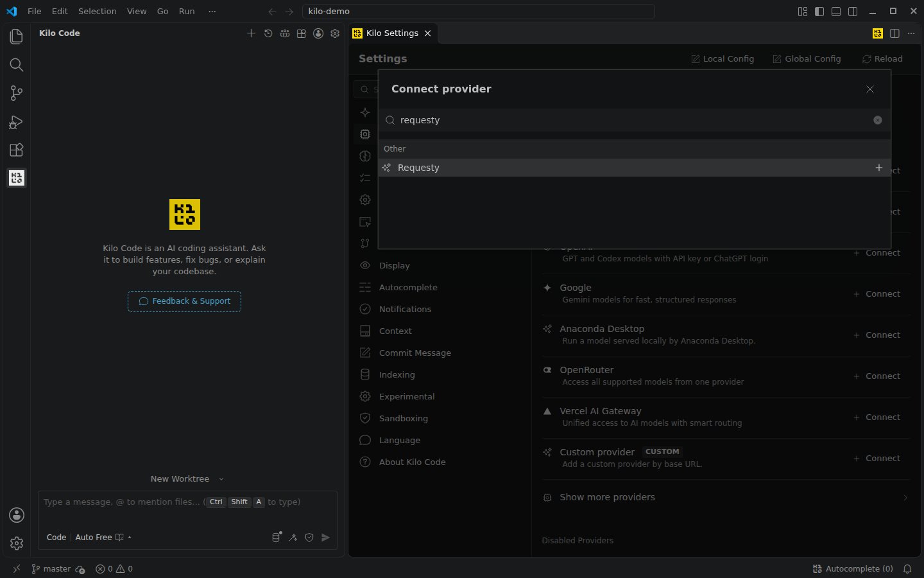Open the Run and Debug view icon

coord(17,121)
